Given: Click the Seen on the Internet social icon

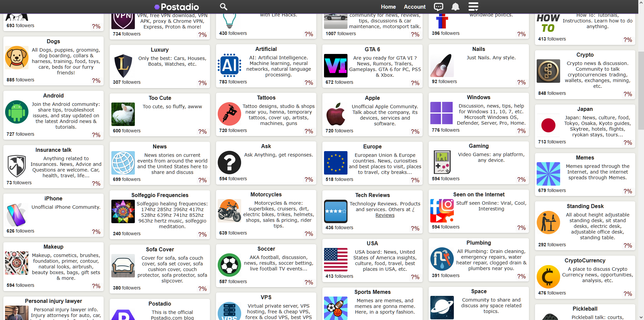Looking at the screenshot, I should coord(442,211).
